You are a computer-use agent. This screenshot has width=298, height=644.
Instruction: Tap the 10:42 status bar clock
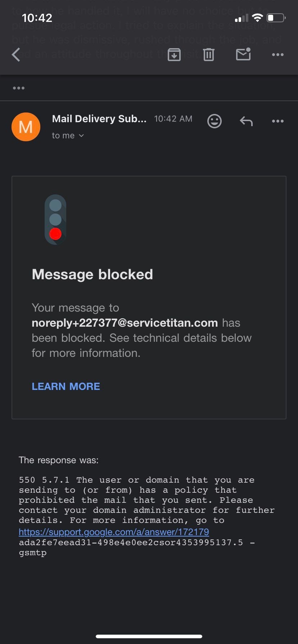37,18
